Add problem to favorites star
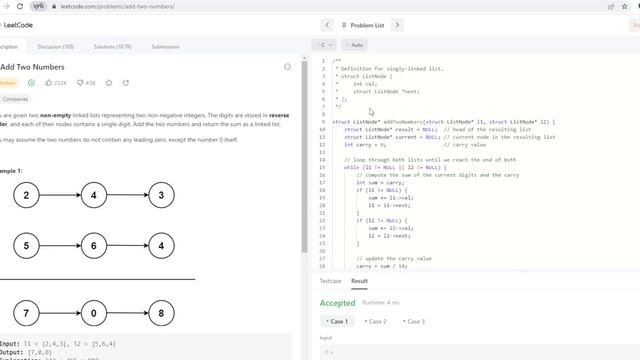Screen dimensions: 640x360 tap(109, 82)
